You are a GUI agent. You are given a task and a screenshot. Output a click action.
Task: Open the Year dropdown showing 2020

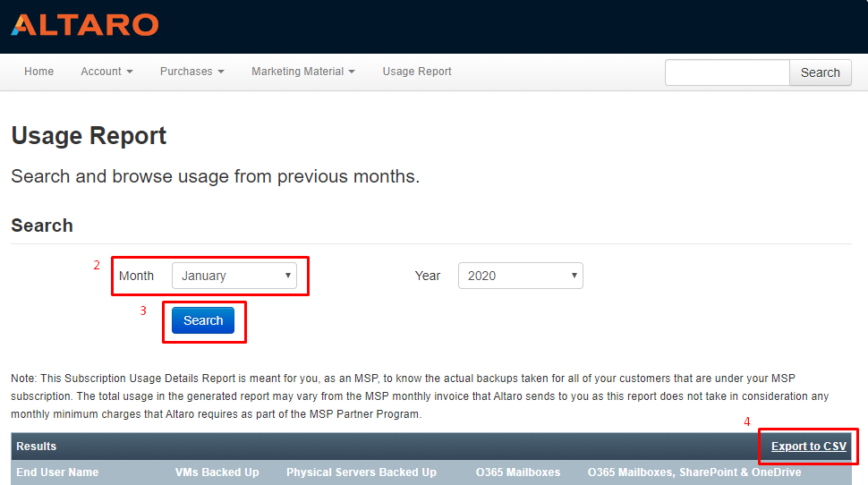[520, 276]
